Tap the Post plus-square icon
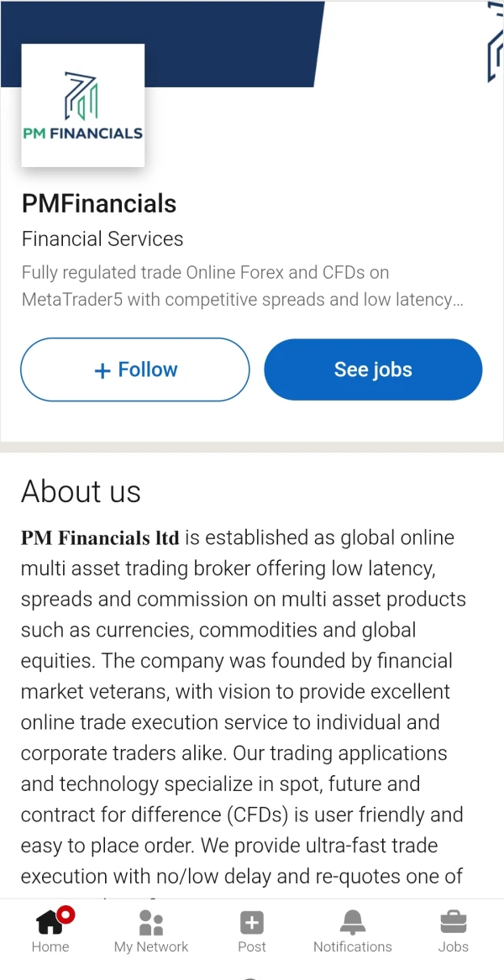Image resolution: width=504 pixels, height=980 pixels. click(x=252, y=923)
